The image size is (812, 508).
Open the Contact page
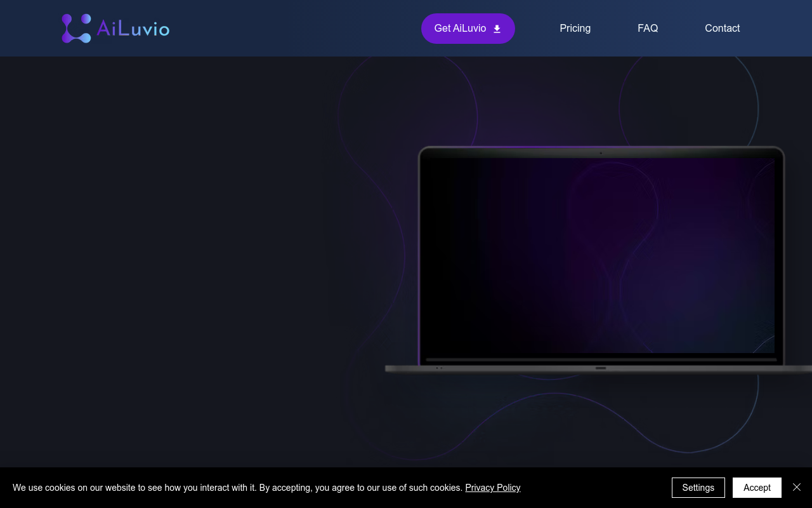coord(722,29)
